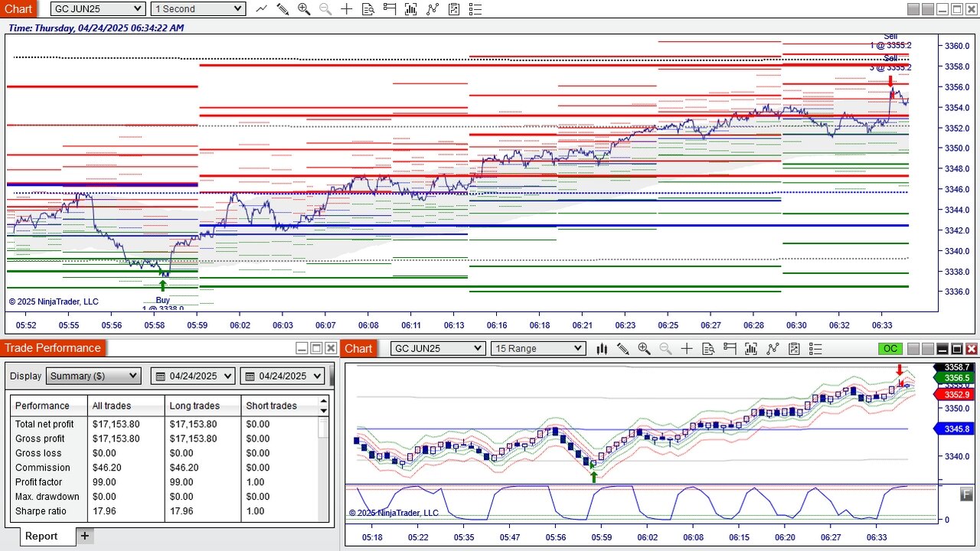Click the Trade Performance table scrollbar thumb

point(324,427)
